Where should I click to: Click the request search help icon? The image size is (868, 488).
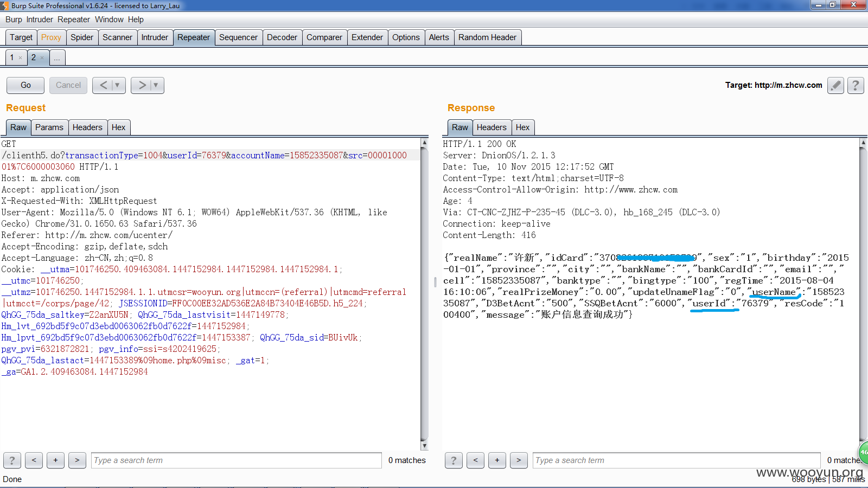click(x=12, y=460)
